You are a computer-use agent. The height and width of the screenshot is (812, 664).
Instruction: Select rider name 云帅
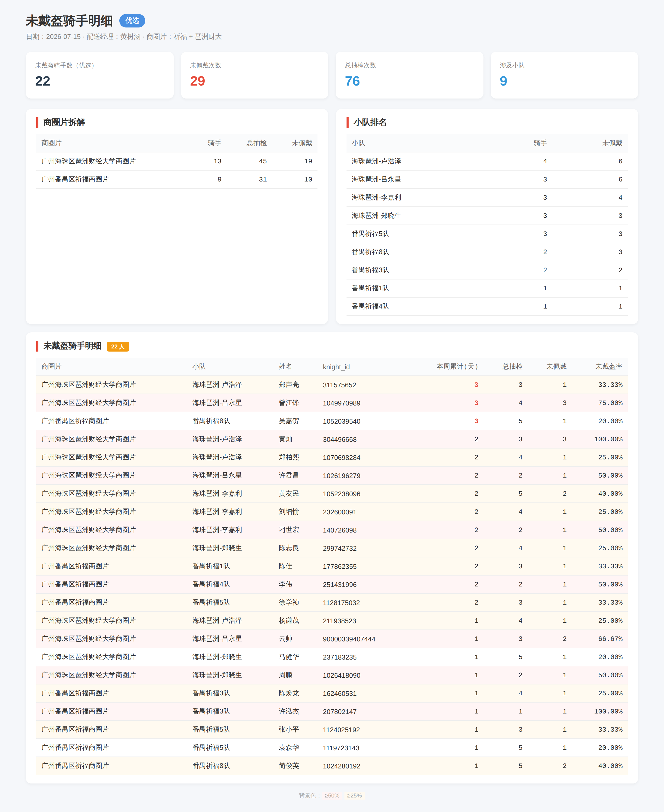(x=285, y=639)
